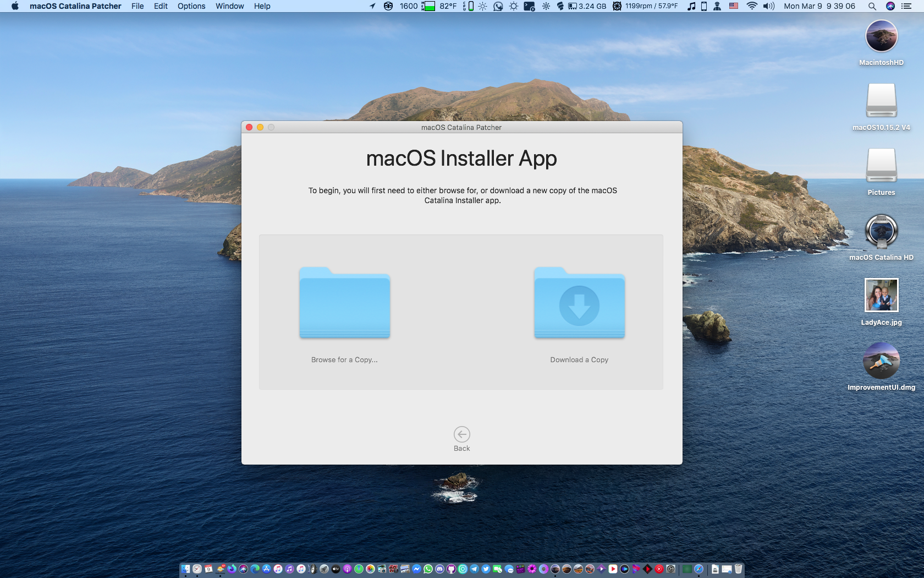Image resolution: width=924 pixels, height=578 pixels.
Task: Click the date and time clock
Action: point(820,6)
